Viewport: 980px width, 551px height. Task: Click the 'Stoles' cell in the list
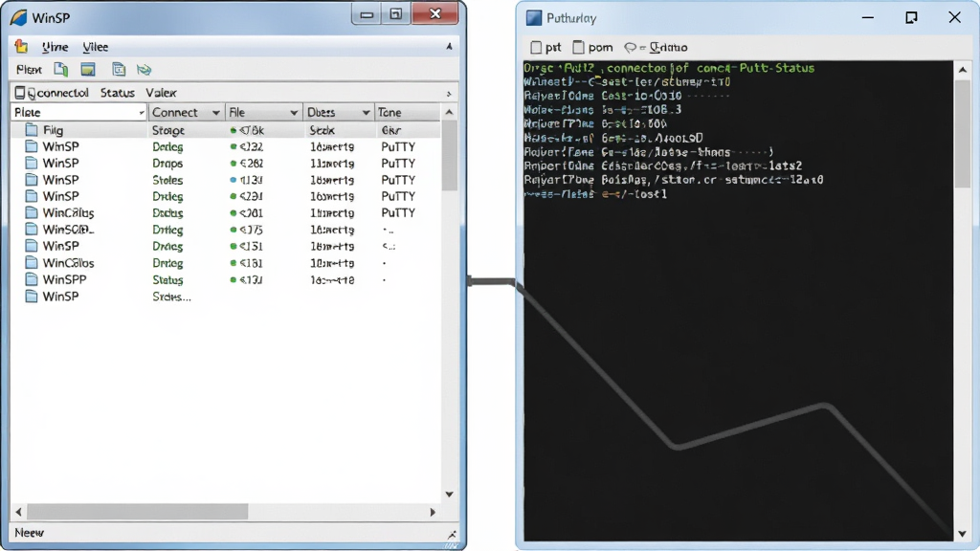pyautogui.click(x=167, y=180)
